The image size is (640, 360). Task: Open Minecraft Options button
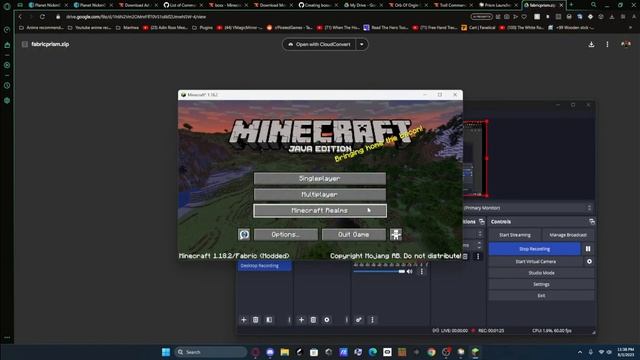(286, 234)
